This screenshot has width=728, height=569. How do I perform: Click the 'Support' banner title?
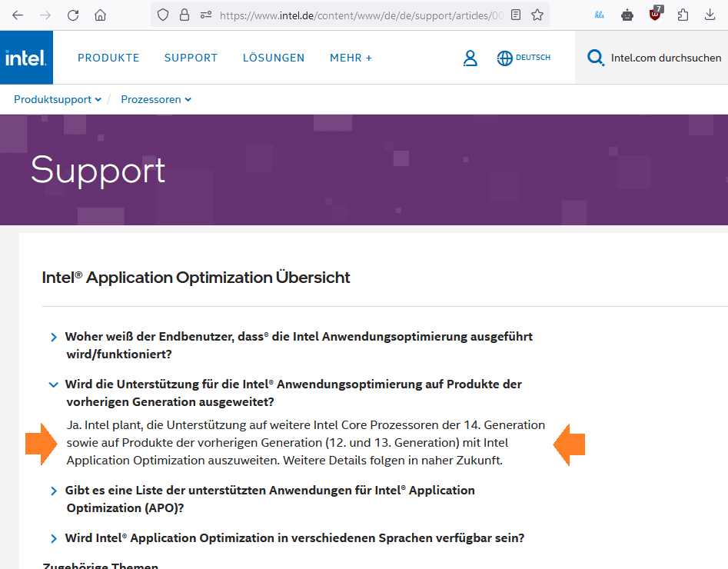tap(98, 171)
